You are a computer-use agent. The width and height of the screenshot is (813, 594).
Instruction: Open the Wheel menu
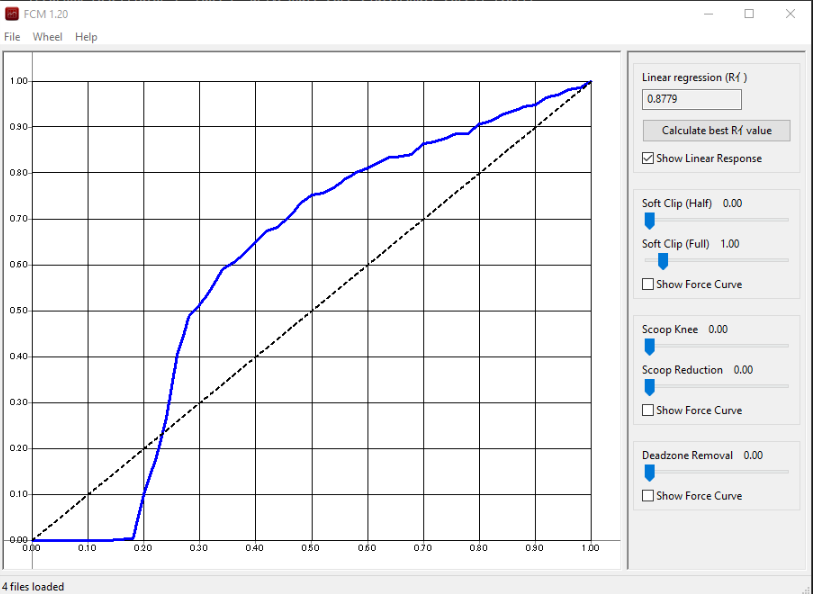(x=47, y=37)
